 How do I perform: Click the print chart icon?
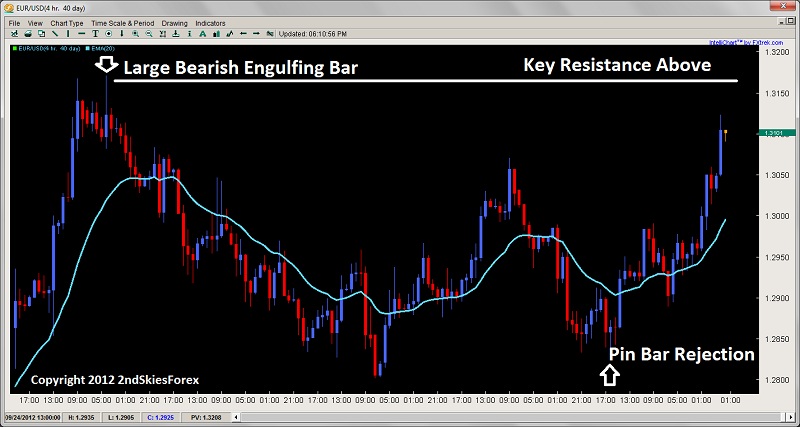[x=28, y=34]
